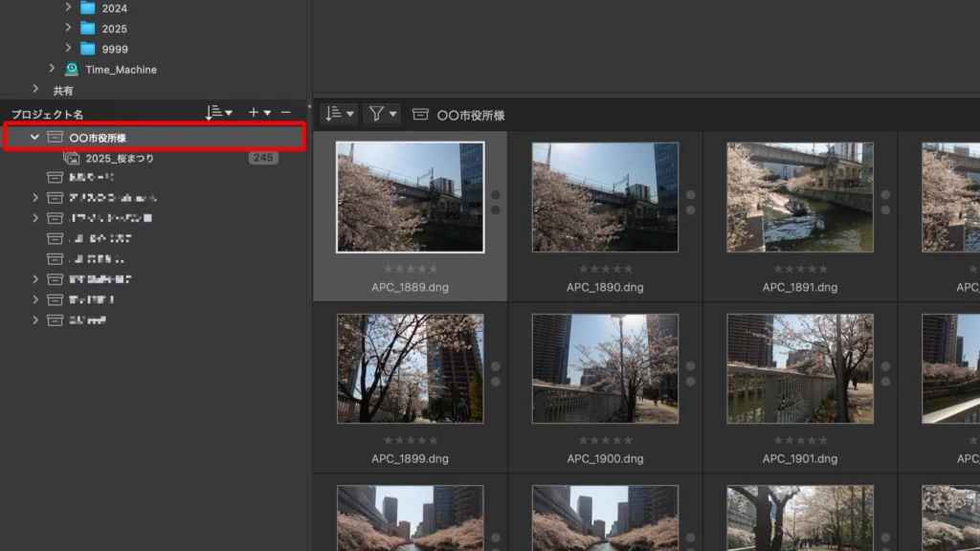Image resolution: width=980 pixels, height=551 pixels.
Task: Toggle the upper dot beside APC_1899.dng
Action: pos(495,366)
